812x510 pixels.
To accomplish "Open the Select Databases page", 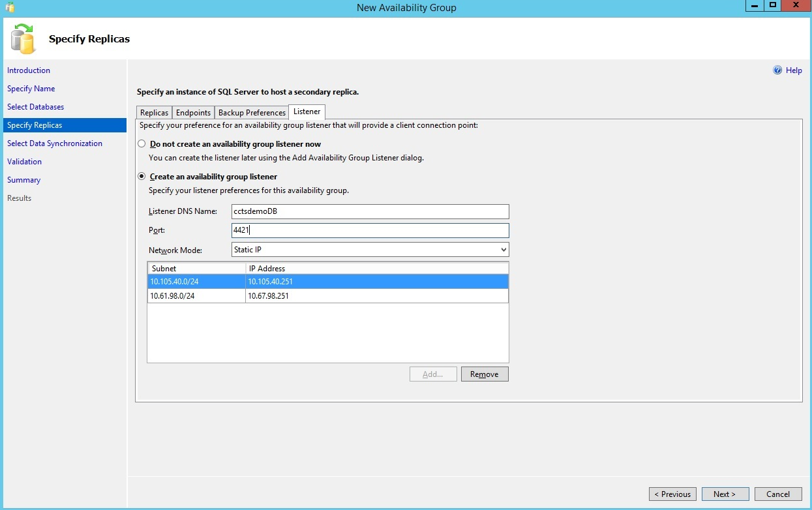I will click(x=36, y=107).
